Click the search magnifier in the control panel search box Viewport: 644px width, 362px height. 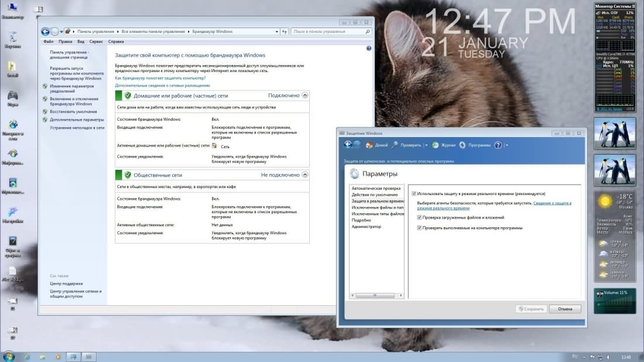(x=368, y=32)
